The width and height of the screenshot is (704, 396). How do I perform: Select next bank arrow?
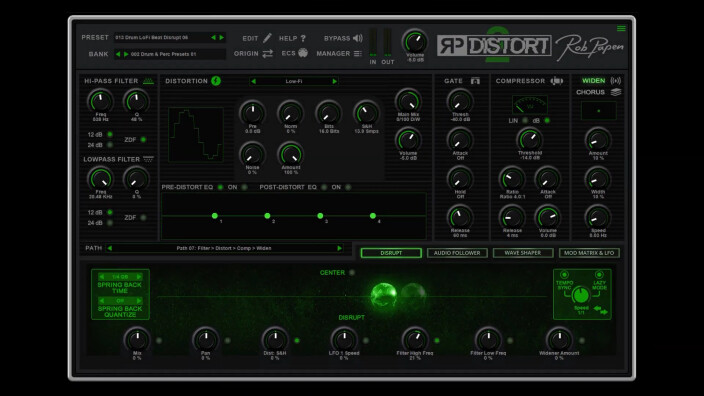tap(126, 54)
